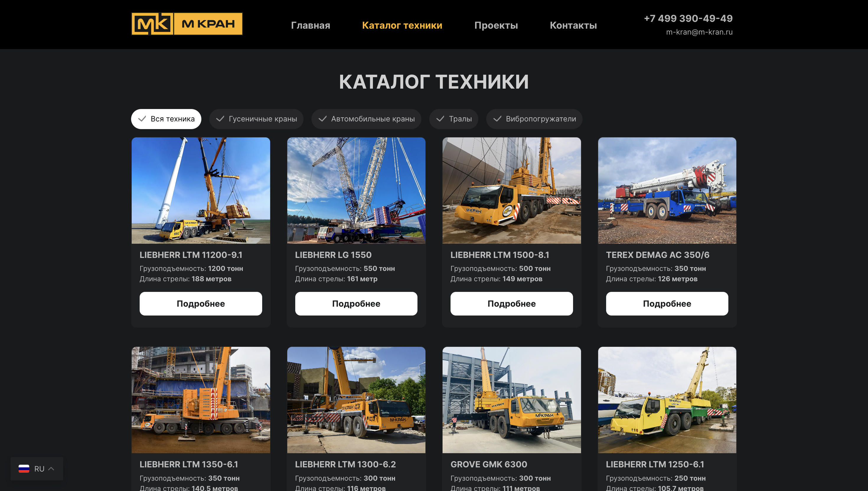
Task: Open LIEBHERR LTM 1350-6.1 crane photo
Action: (201, 400)
